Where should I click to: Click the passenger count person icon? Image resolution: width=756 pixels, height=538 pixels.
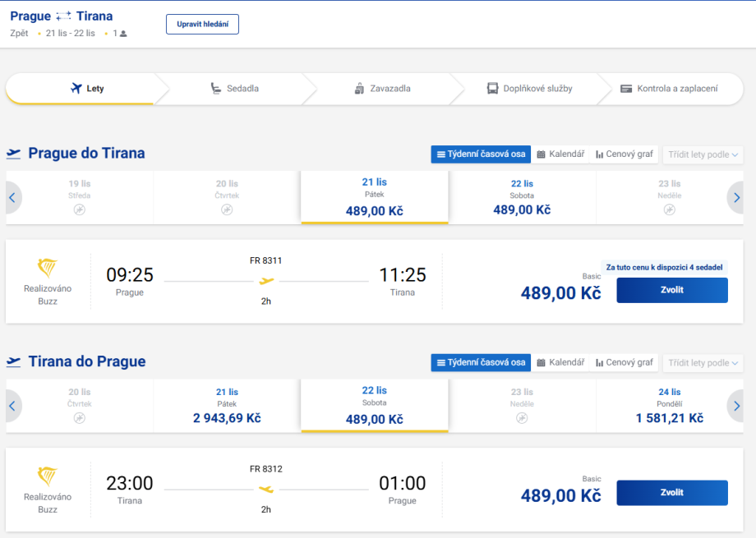tap(123, 34)
